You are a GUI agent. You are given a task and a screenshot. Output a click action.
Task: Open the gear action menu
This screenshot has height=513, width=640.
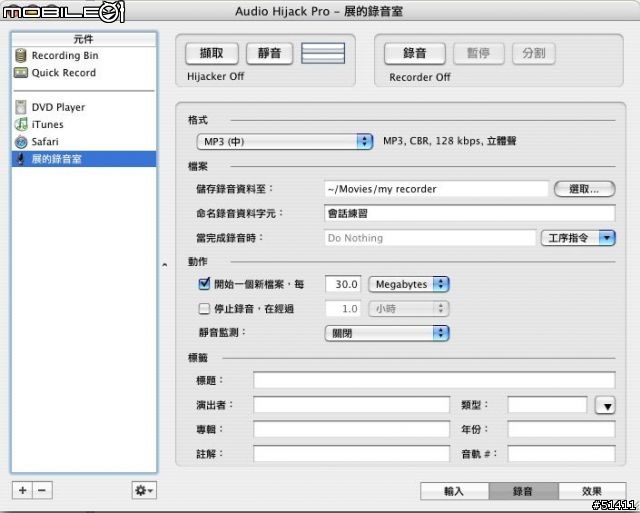(144, 490)
